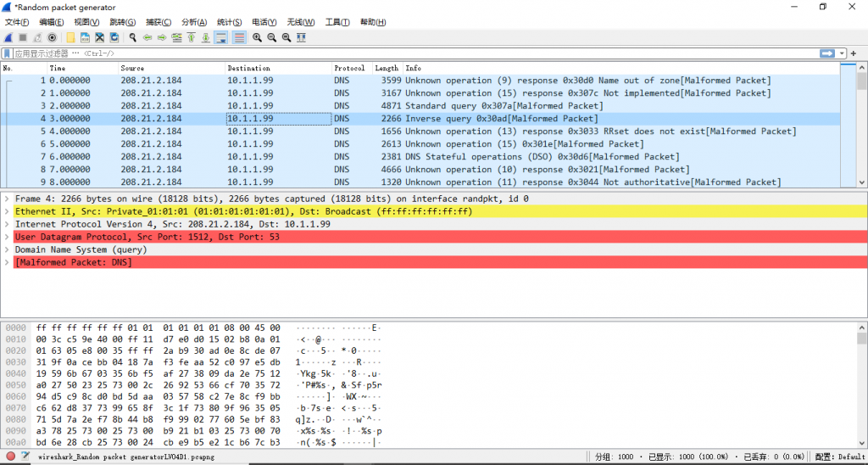868x465 pixels.
Task: Apply the display filter arrow button
Action: (x=827, y=53)
